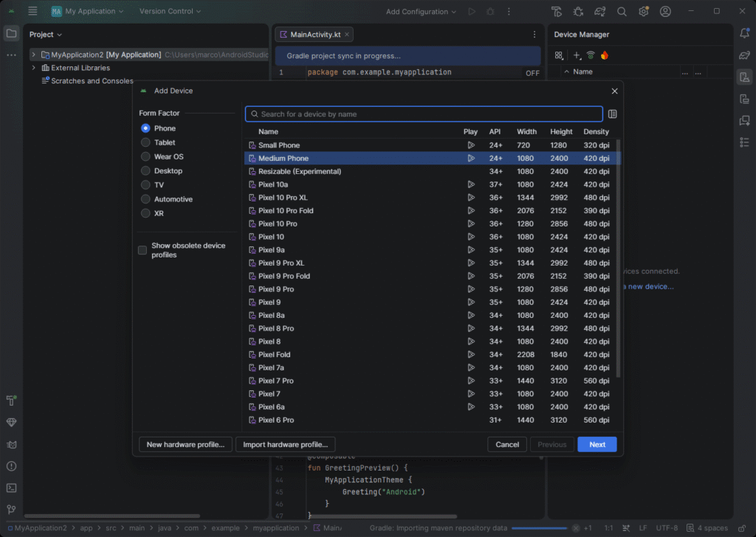Click New hardware profile button

pos(185,445)
